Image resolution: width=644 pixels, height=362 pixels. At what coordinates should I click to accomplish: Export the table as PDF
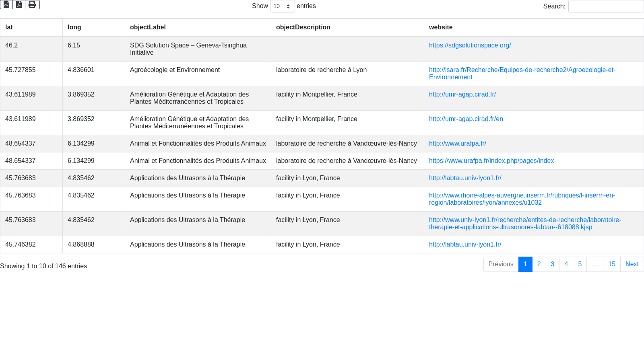[19, 4]
